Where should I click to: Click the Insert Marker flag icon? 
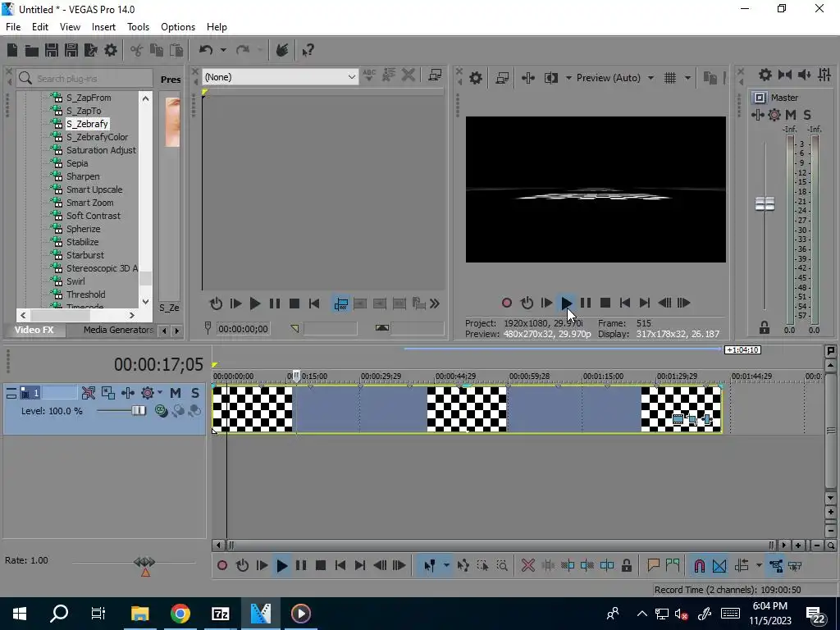(653, 566)
